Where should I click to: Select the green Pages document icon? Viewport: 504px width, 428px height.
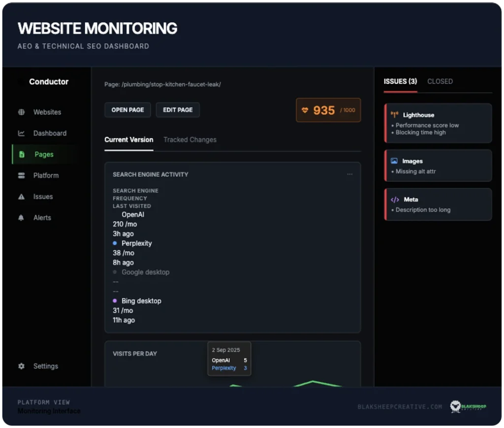coord(22,154)
